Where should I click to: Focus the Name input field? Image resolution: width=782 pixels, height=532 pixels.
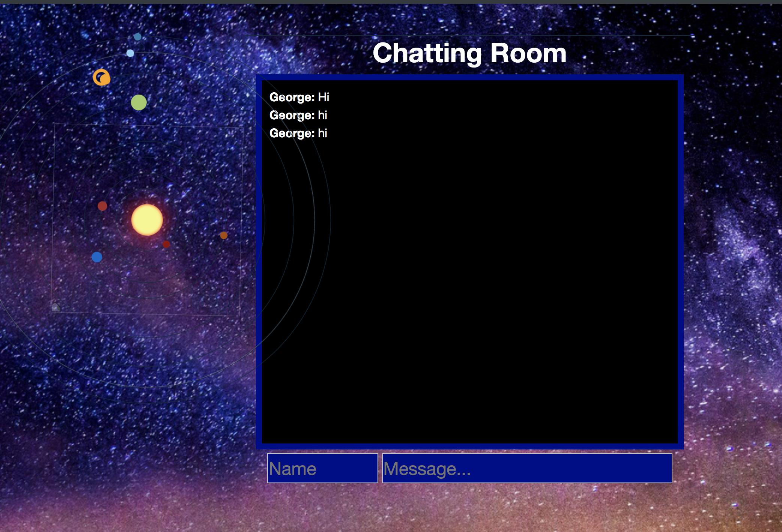(322, 468)
